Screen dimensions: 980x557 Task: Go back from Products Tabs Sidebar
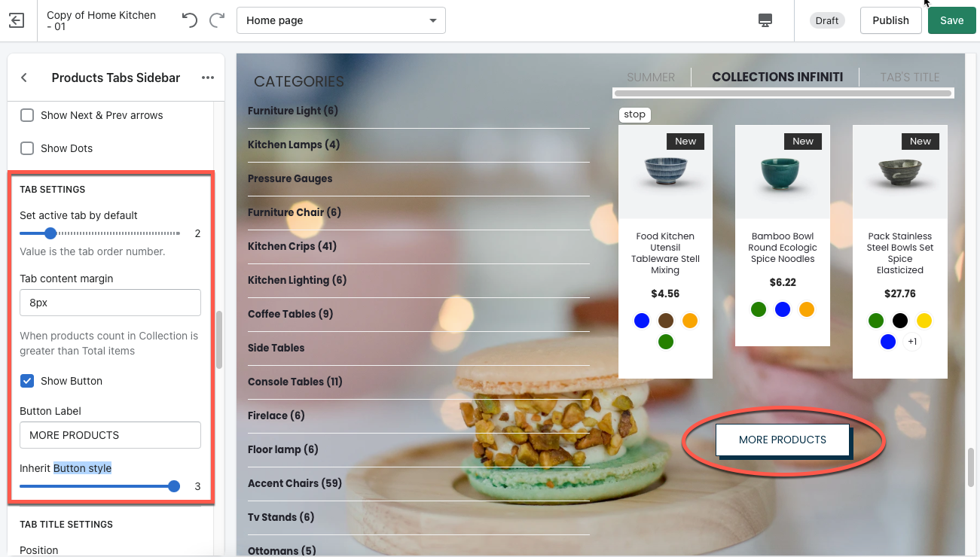(24, 78)
